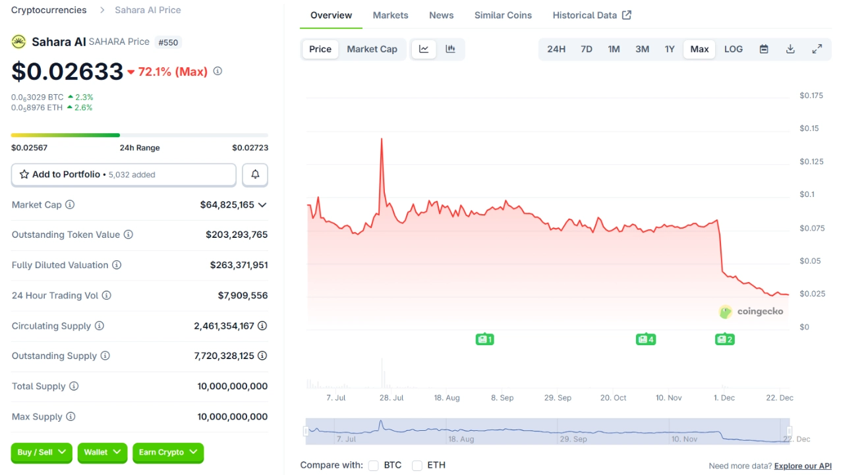Open the Buy / Sell dropdown

(x=41, y=453)
